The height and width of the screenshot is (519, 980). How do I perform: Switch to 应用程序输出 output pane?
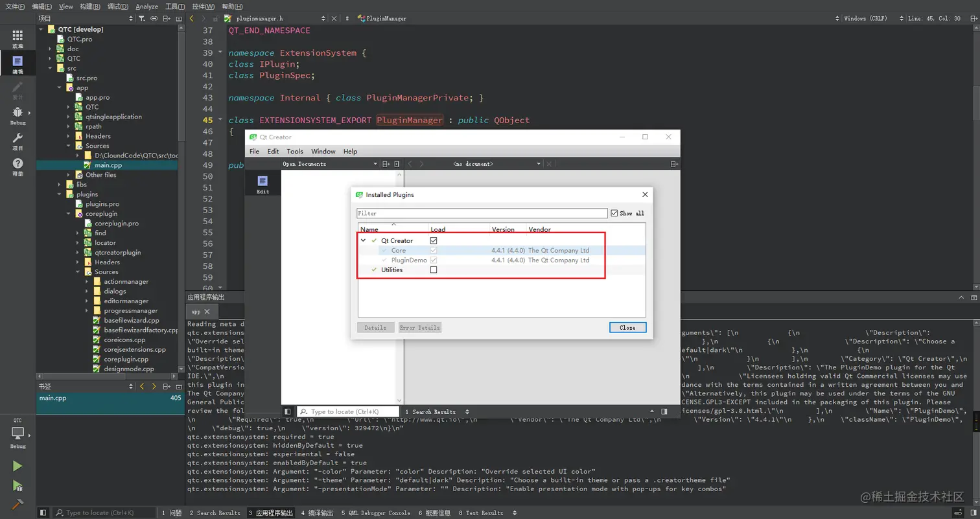click(270, 513)
